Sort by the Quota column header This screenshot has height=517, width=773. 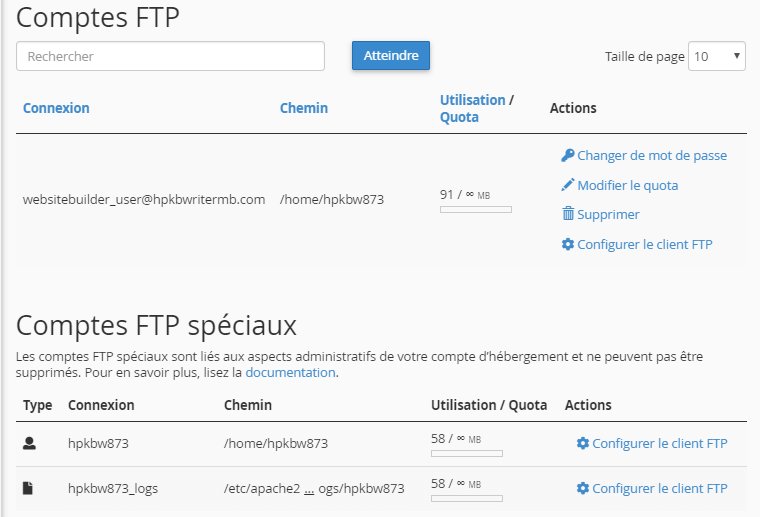pyautogui.click(x=459, y=117)
